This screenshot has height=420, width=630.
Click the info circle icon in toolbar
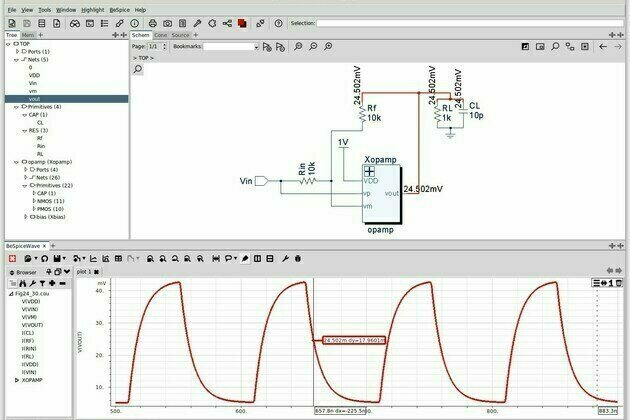pyautogui.click(x=135, y=23)
